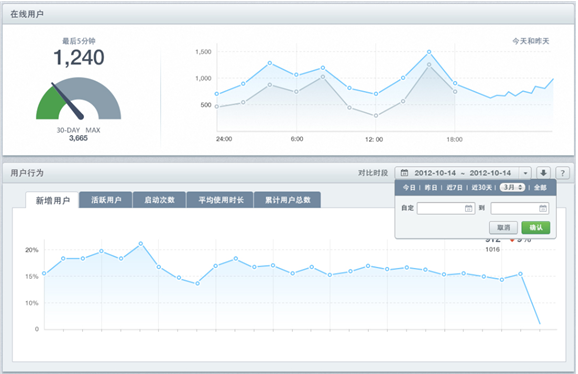Click the 15% y-axis label
This screenshot has height=374, width=578.
[32, 276]
